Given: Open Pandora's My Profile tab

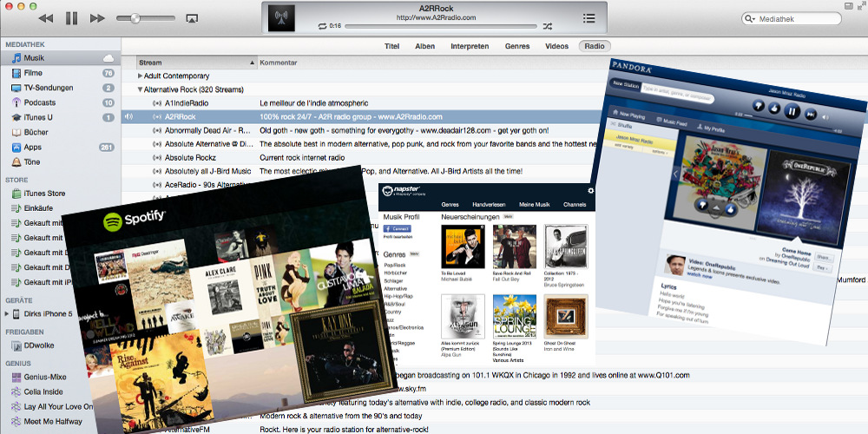Looking at the screenshot, I should pyautogui.click(x=710, y=128).
